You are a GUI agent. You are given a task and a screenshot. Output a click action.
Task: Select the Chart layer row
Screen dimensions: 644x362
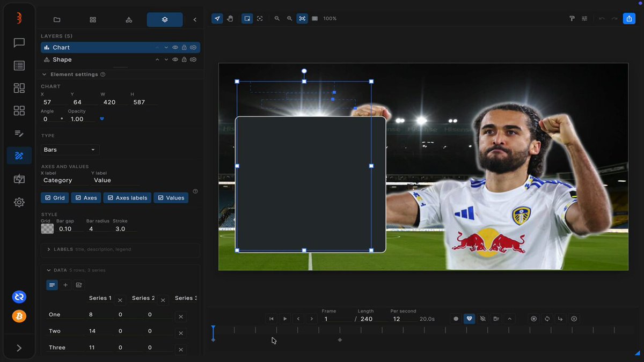[120, 48]
